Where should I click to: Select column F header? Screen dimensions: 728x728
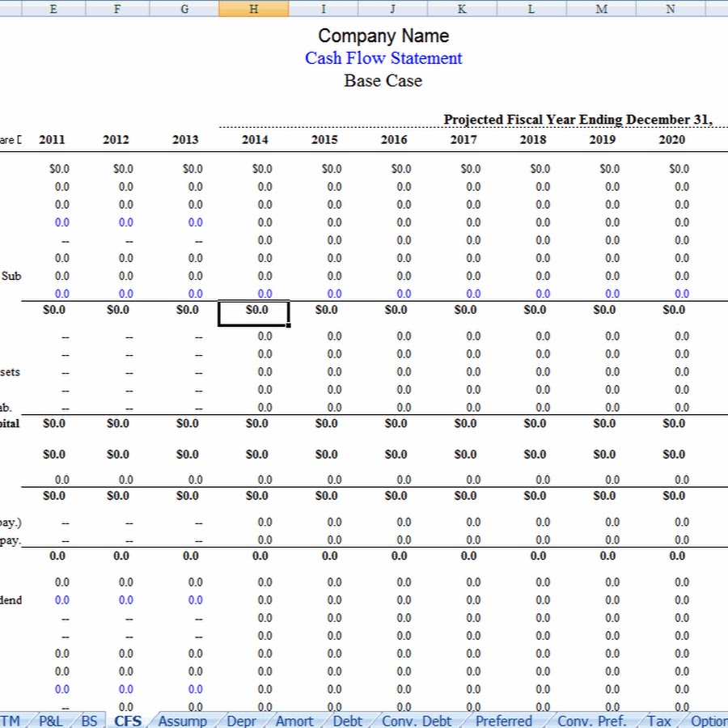[117, 8]
